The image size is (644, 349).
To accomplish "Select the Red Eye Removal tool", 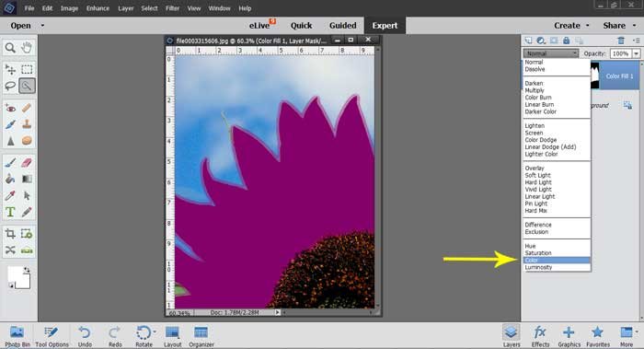I will [10, 108].
